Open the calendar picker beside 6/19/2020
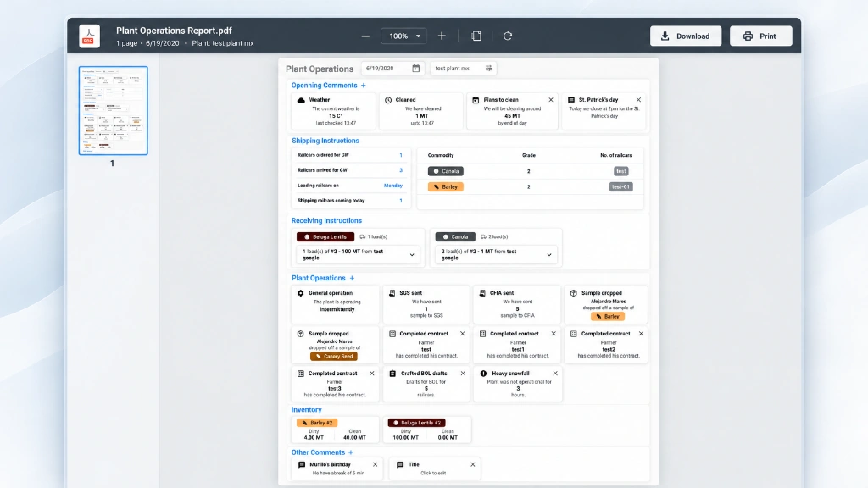This screenshot has width=868, height=488. point(415,68)
